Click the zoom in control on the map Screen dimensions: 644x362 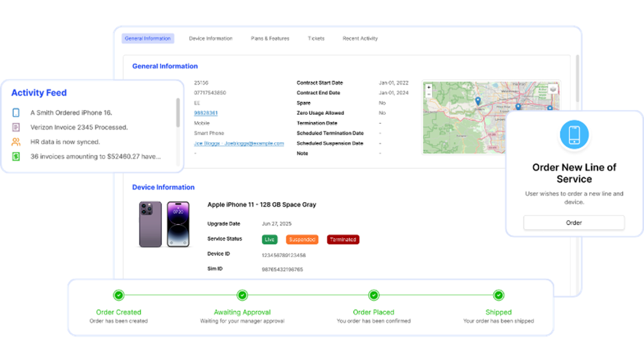click(x=429, y=87)
